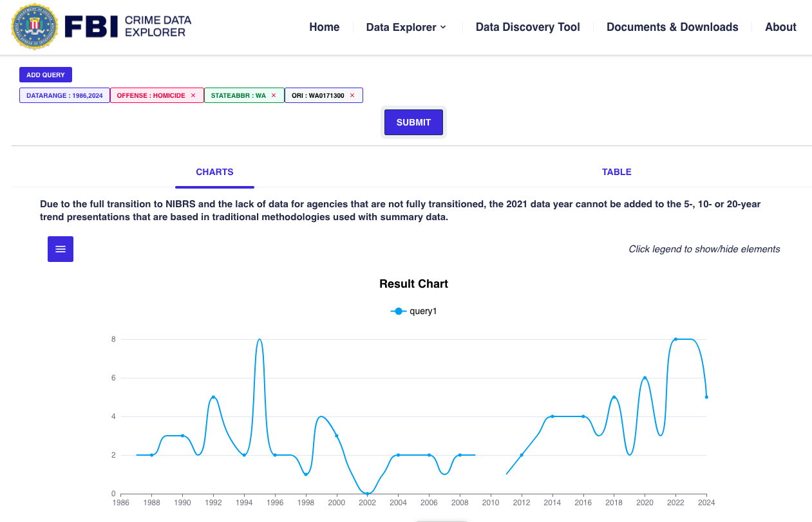Viewport: 812px width, 522px height.
Task: Remove the OFFENSE : HOMICIDE filter
Action: pyautogui.click(x=193, y=95)
